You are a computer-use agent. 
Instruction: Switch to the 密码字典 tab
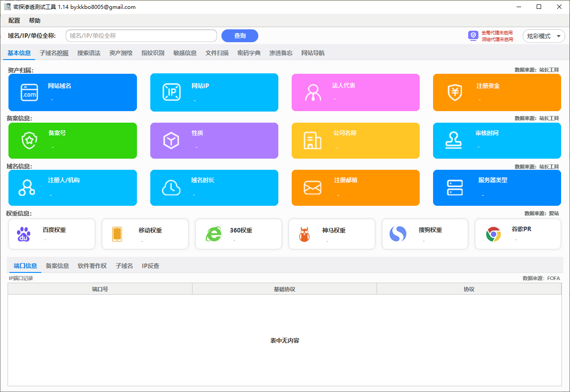tap(249, 53)
